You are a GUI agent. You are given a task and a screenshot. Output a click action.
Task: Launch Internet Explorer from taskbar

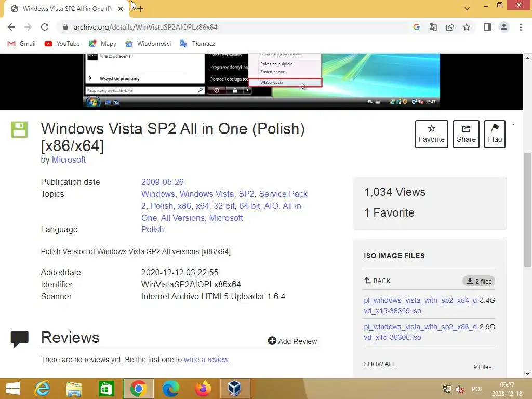point(43,389)
